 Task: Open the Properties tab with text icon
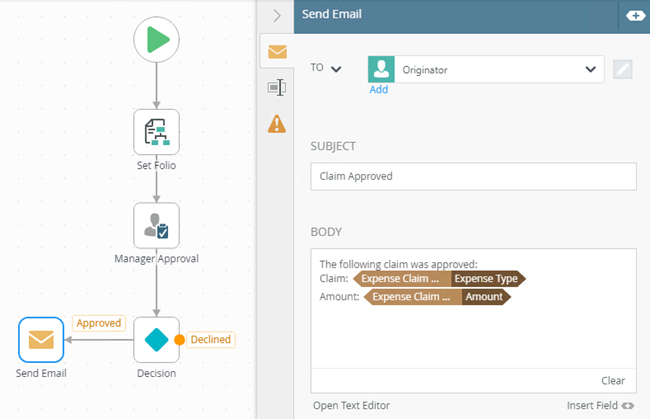pos(276,88)
